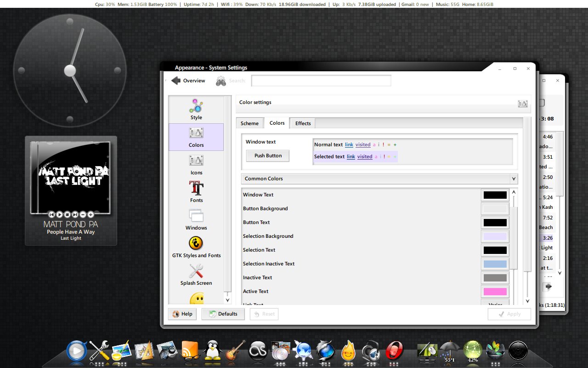
Task: Pick the Button Background color swatch
Action: pos(495,209)
